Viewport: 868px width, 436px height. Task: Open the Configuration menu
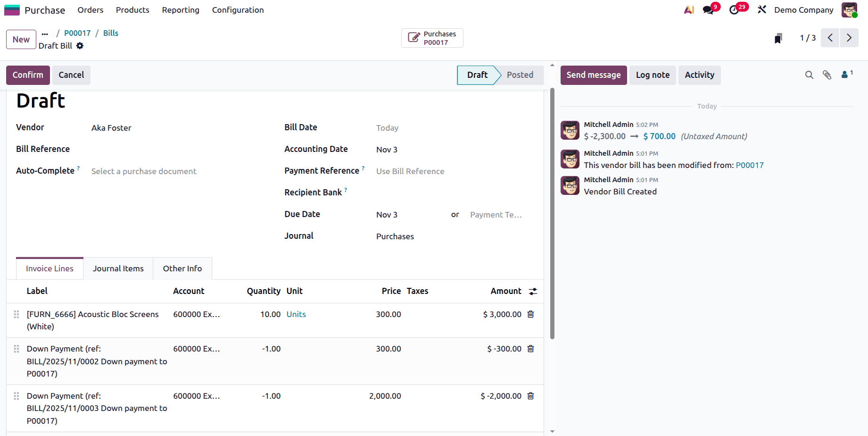point(238,9)
